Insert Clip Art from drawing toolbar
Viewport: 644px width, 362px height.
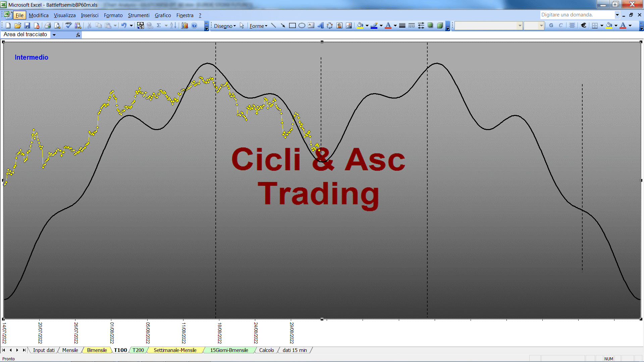point(339,25)
